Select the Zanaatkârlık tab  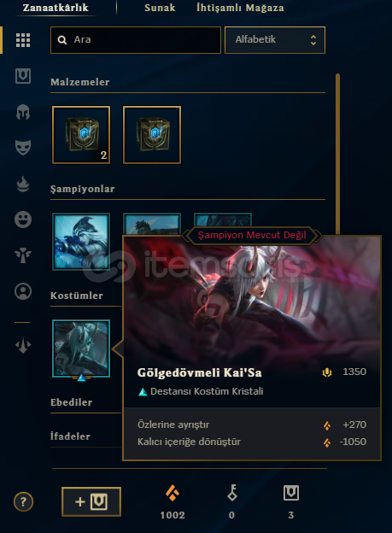coord(56,8)
